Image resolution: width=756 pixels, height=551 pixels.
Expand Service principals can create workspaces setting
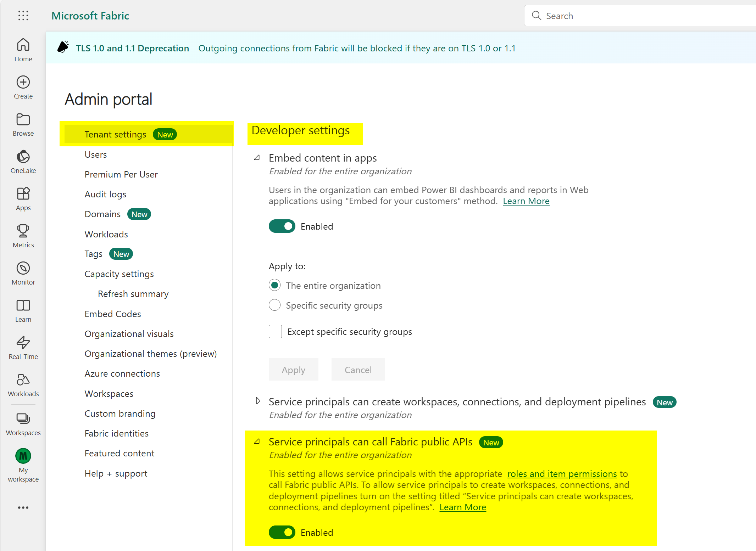(258, 401)
